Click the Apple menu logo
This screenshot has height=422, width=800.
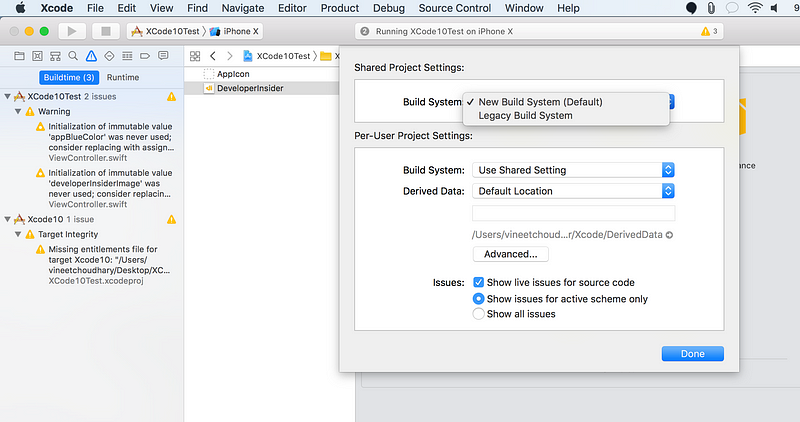[20, 8]
